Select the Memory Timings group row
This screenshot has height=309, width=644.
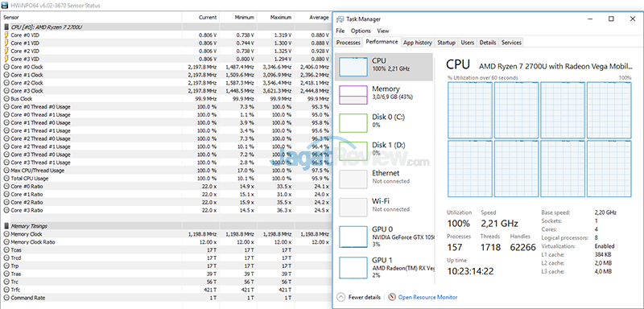point(167,225)
